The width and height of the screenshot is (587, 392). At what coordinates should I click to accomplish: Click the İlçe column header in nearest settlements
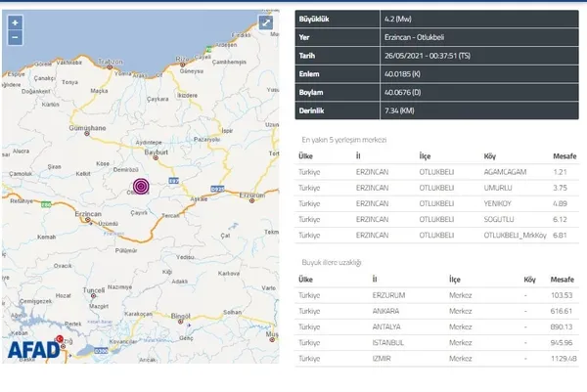coord(425,156)
